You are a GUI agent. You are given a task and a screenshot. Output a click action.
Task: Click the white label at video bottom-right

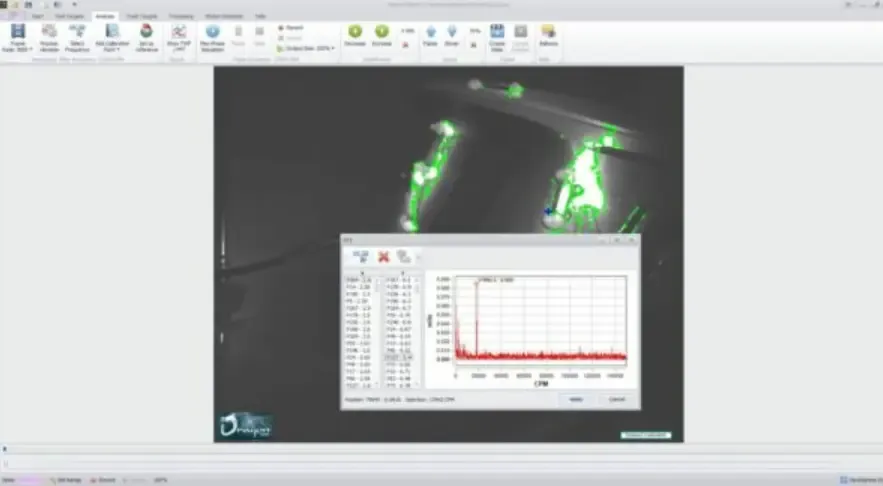(x=646, y=435)
